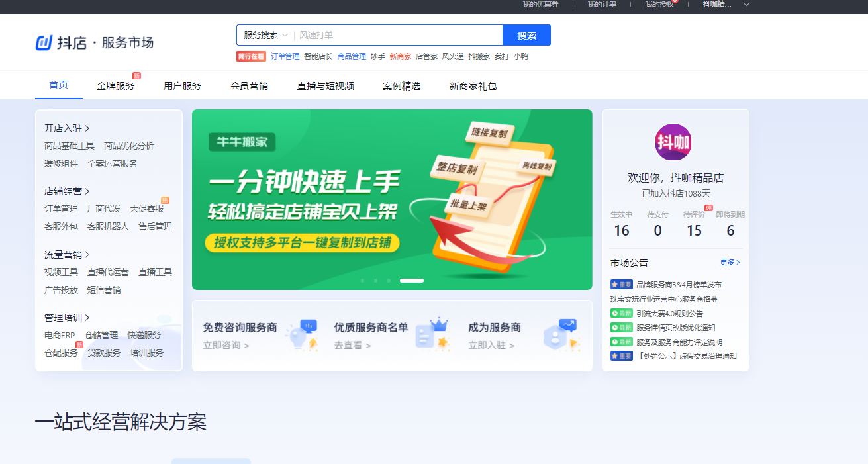Open 更多 market announcements
The width and height of the screenshot is (868, 464).
click(x=730, y=263)
